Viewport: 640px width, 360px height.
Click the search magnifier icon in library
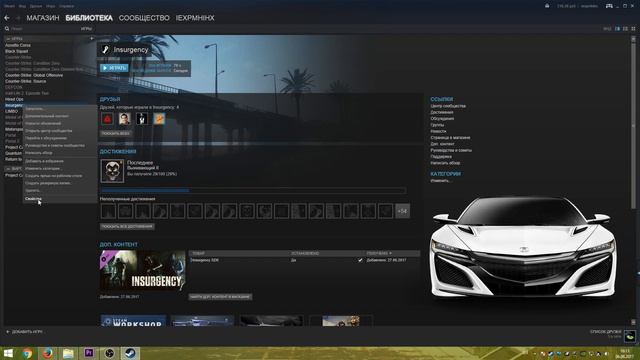[7, 29]
